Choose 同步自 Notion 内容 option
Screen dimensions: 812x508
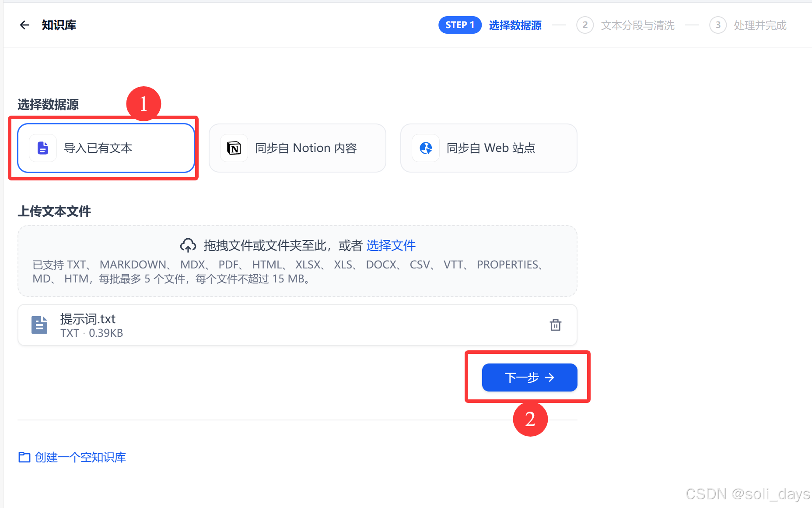click(x=297, y=148)
